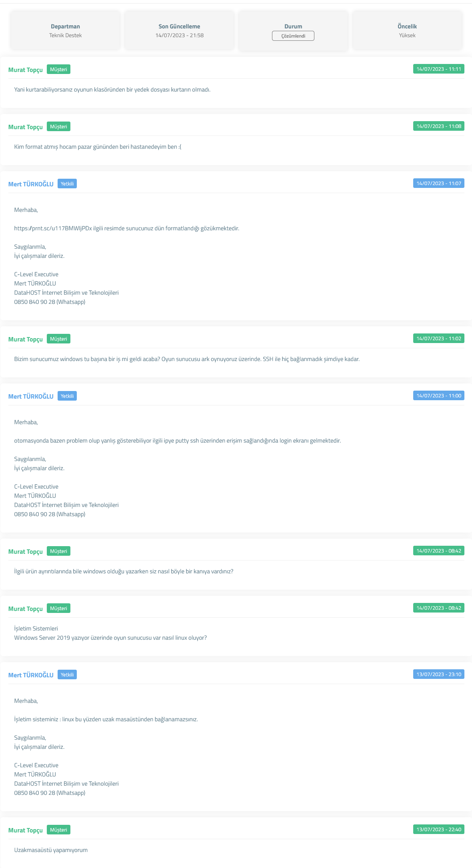Click the 14/07/2023 - 11:07 timestamp badge
The height and width of the screenshot is (868, 472).
coord(439,184)
